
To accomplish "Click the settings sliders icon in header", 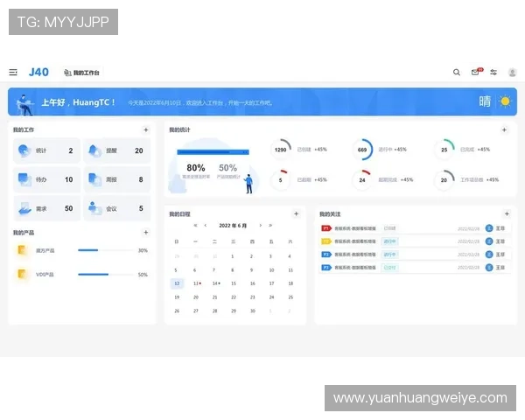I will 493,73.
